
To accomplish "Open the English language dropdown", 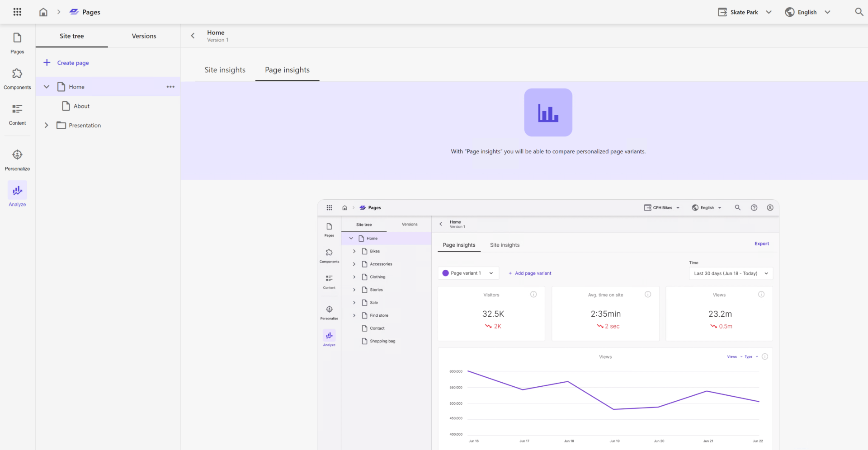I will click(x=807, y=12).
